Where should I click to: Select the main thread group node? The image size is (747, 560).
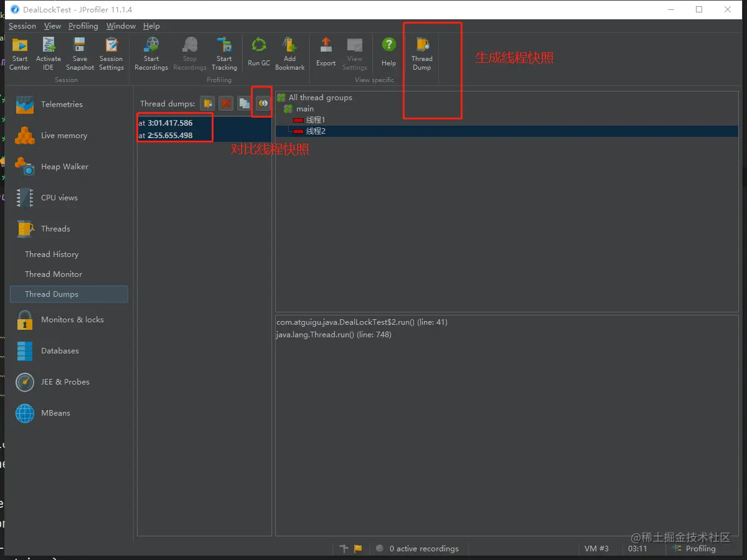pyautogui.click(x=299, y=109)
